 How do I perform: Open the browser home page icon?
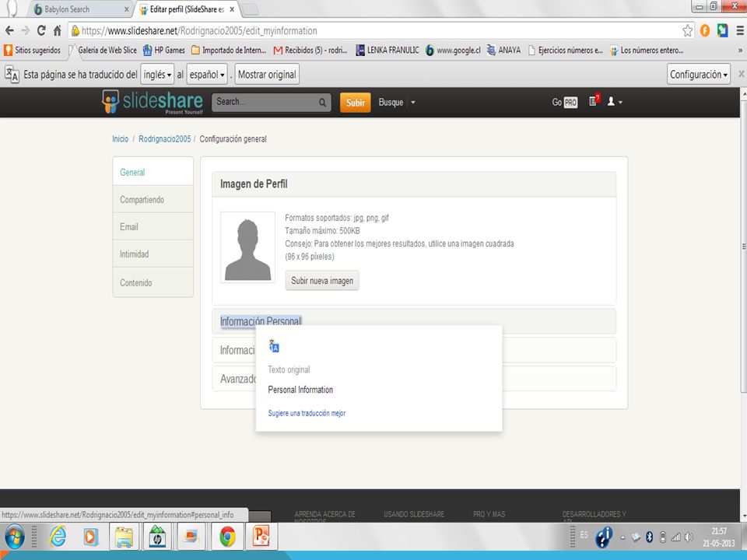(x=57, y=31)
